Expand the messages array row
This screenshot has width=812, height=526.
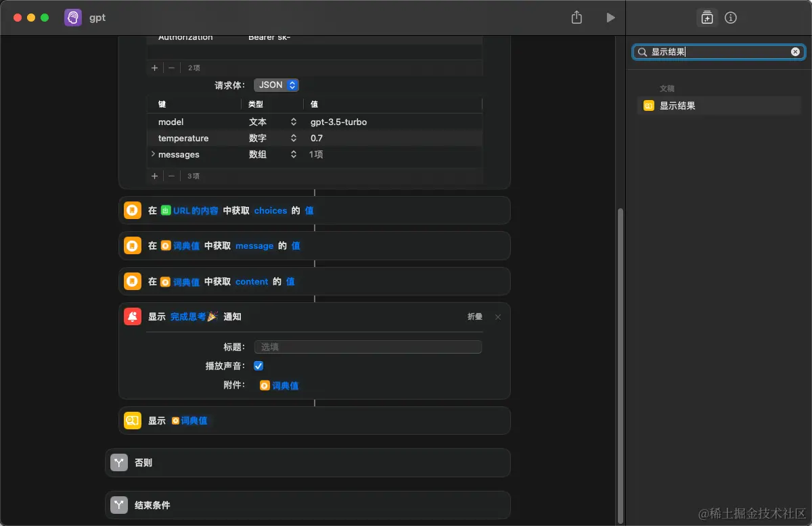(153, 155)
